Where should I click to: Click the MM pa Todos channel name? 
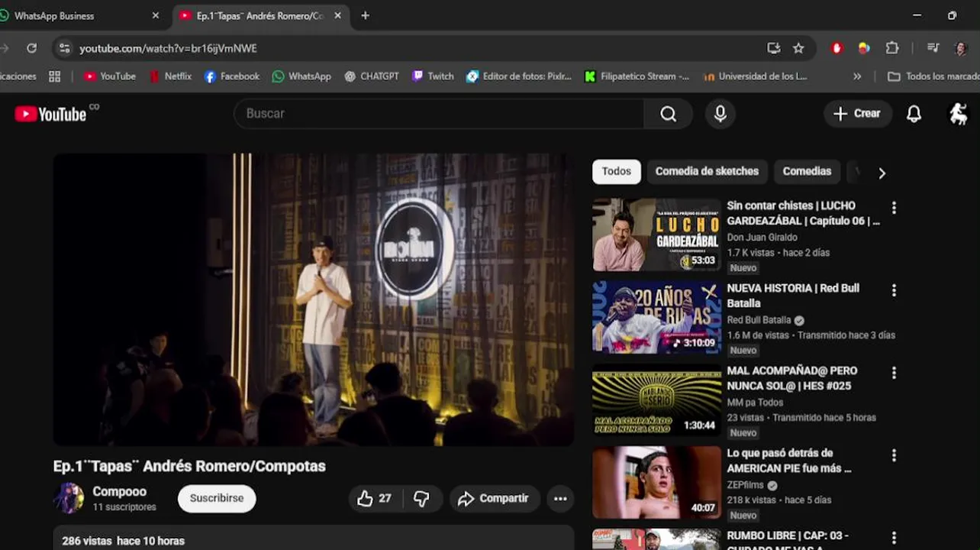pos(755,403)
